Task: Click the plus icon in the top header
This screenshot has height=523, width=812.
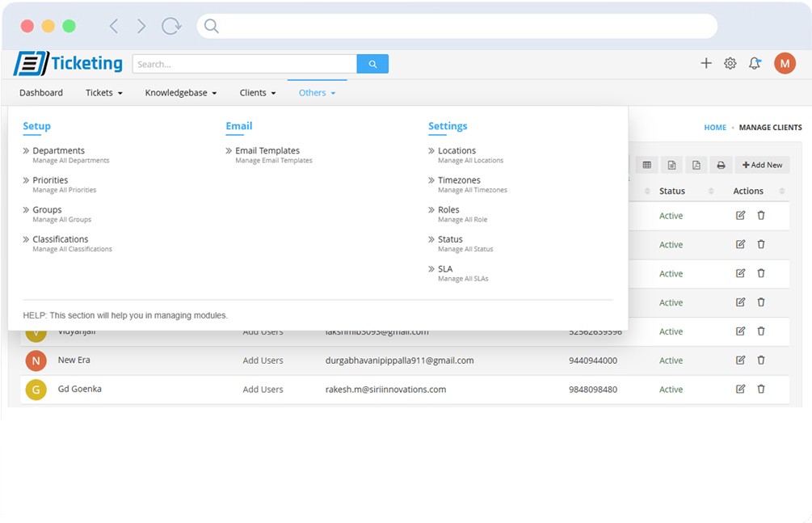Action: pos(705,63)
